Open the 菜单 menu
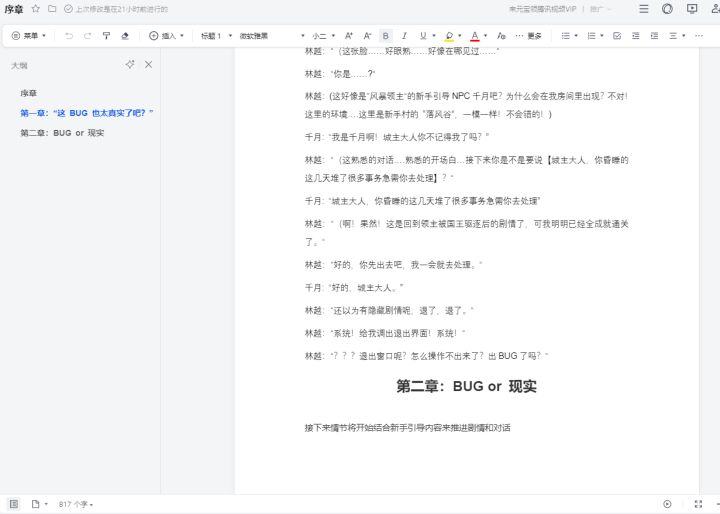Viewport: 720px width, 514px height. coord(29,36)
